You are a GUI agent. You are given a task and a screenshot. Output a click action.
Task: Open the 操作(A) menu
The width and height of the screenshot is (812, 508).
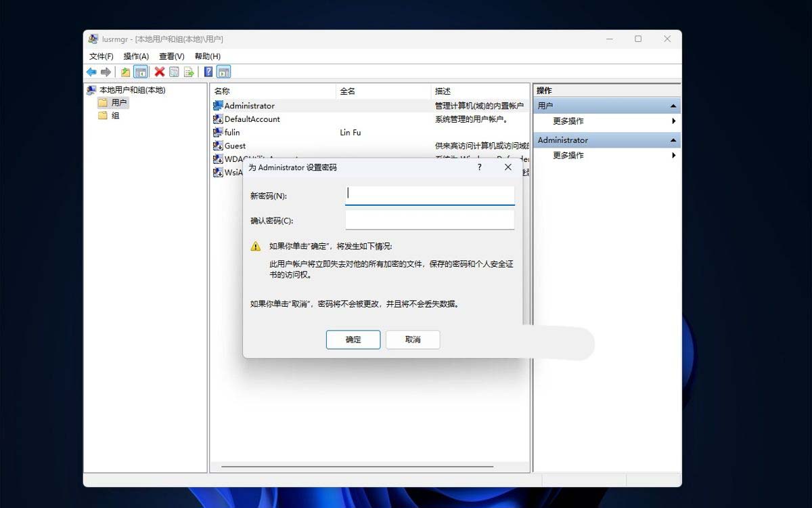[x=134, y=56]
